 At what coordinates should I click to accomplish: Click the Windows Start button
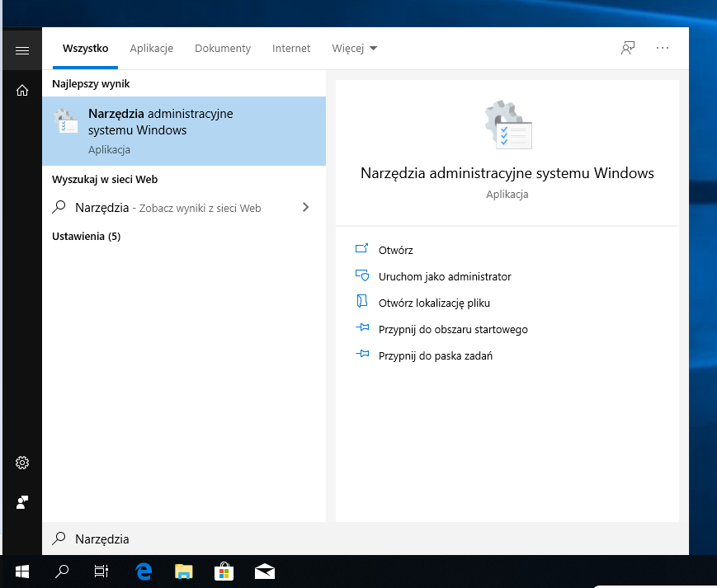(22, 572)
